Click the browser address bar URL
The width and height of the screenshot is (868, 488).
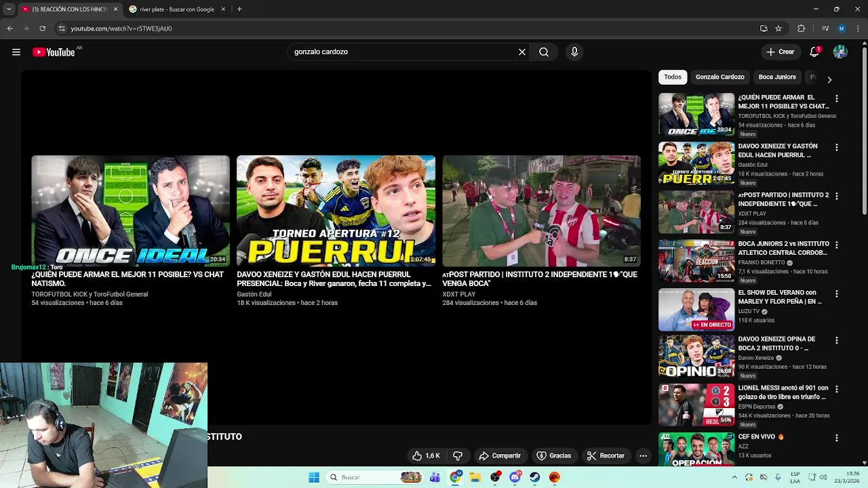pyautogui.click(x=121, y=28)
